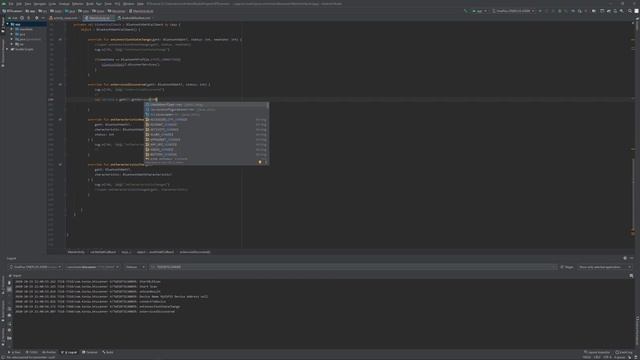Hide the Logcat panel
The image size is (640, 360).
click(631, 258)
